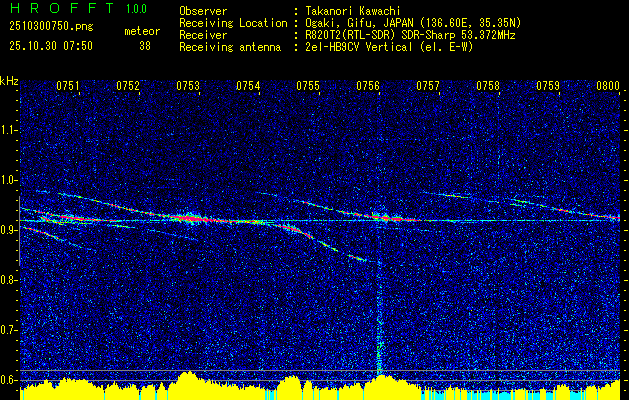629x400 pixels.
Task: Click the 0756 time axis label
Action: pos(368,86)
